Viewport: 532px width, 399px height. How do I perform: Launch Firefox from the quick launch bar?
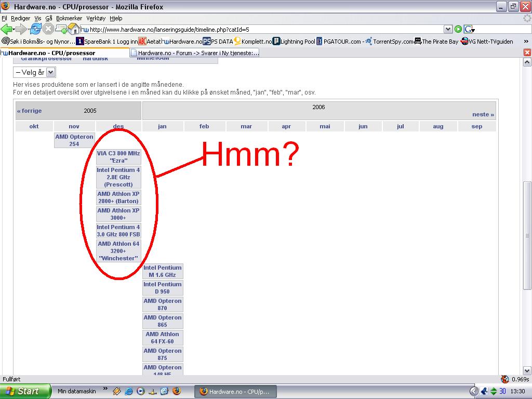pyautogui.click(x=177, y=391)
